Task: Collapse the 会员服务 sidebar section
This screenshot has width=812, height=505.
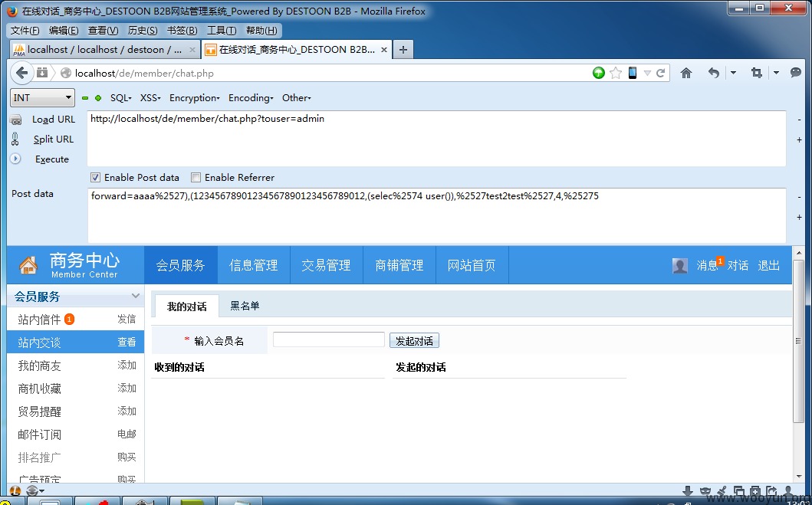Action: pyautogui.click(x=135, y=296)
